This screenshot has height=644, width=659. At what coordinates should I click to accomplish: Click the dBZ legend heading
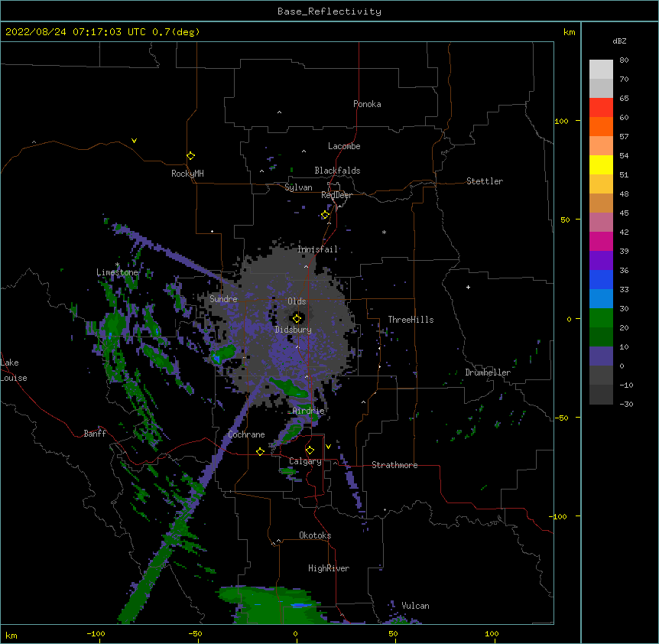tap(619, 41)
